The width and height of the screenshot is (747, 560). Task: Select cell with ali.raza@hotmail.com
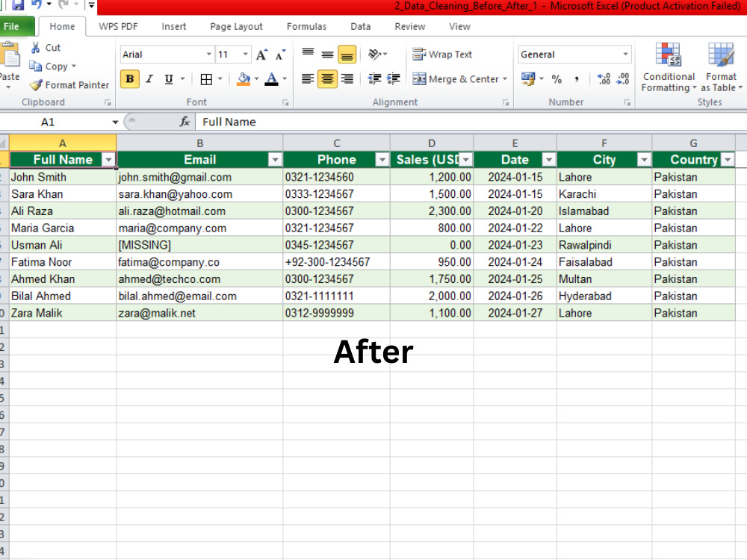(199, 211)
